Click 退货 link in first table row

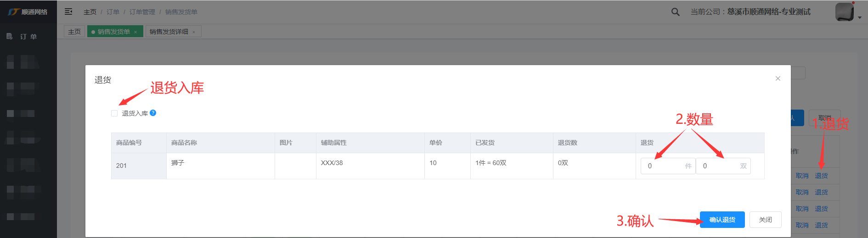[821, 176]
